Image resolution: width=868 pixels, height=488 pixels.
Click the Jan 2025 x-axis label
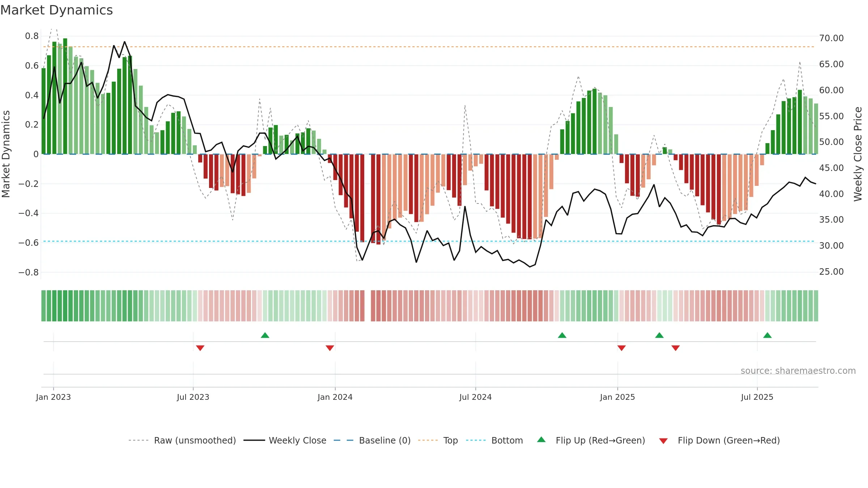point(618,397)
